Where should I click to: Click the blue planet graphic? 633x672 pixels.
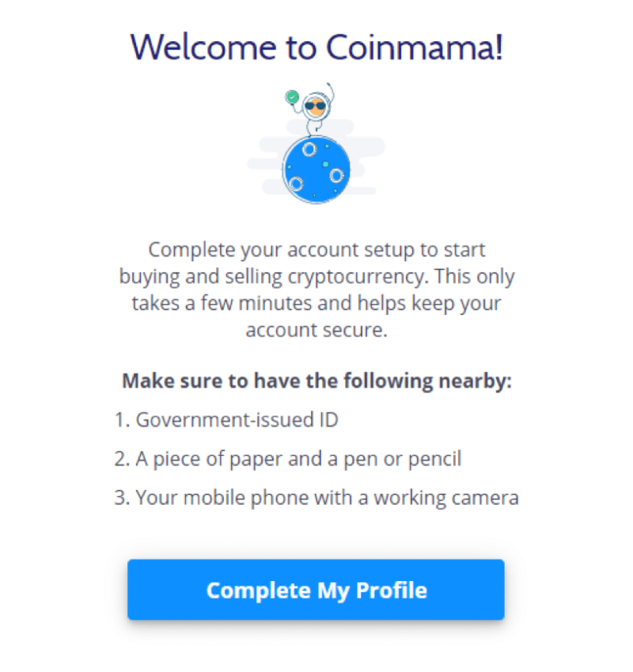[316, 169]
